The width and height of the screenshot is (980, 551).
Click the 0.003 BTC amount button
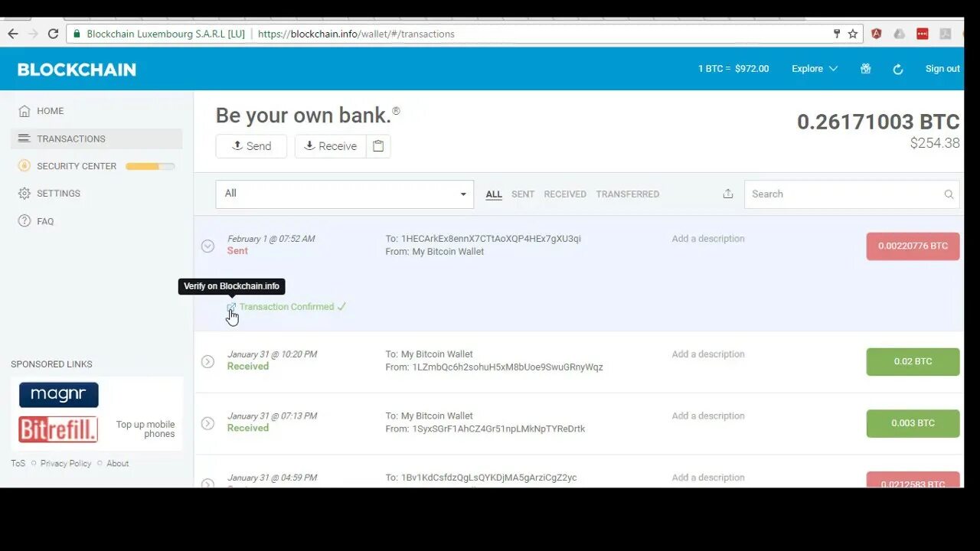tap(913, 423)
